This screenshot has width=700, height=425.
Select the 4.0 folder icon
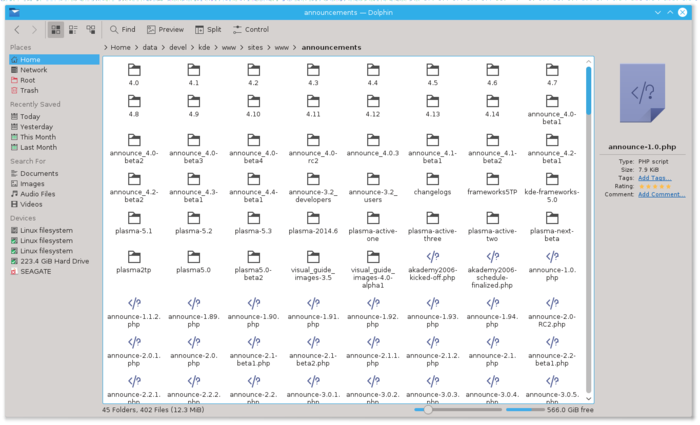[x=134, y=70]
